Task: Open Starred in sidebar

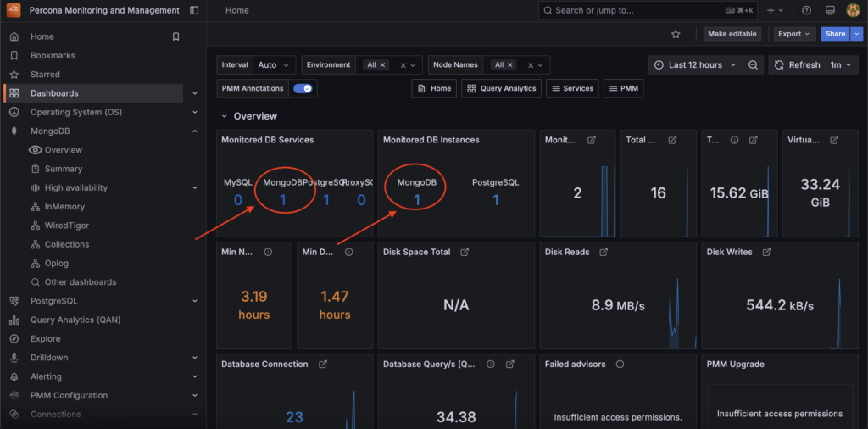Action: pyautogui.click(x=45, y=74)
